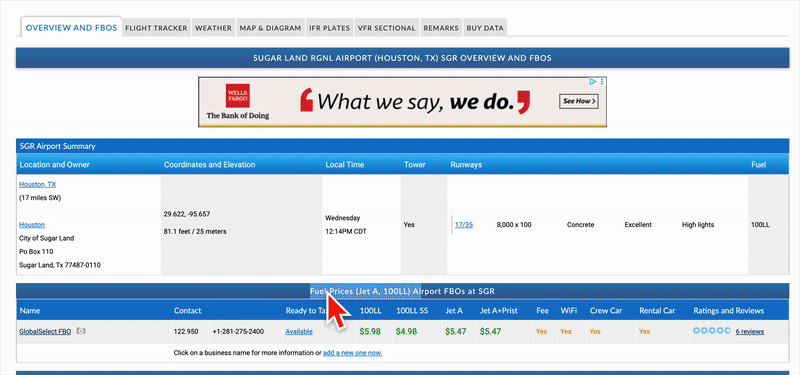This screenshot has width=800, height=375.
Task: Open the runway 17/35 link
Action: [x=463, y=224]
